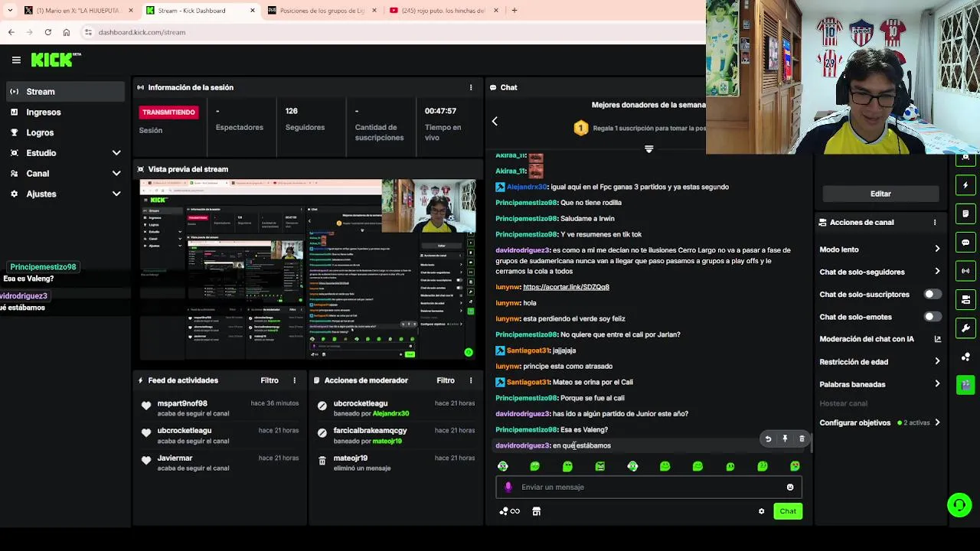Open the notes document icon in right rail
980x551 pixels.
(x=965, y=214)
